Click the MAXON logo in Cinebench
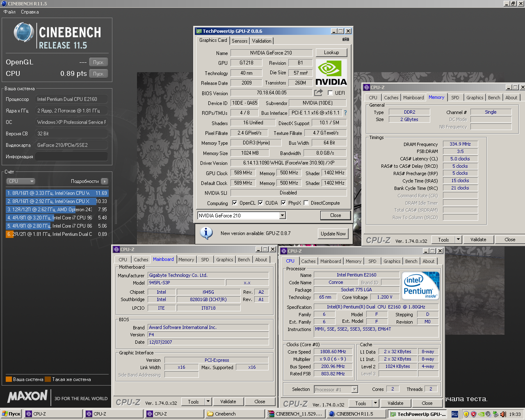Image resolution: width=525 pixels, height=420 pixels. coord(27,396)
